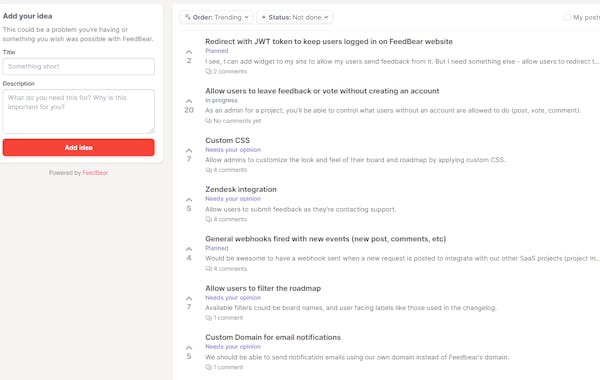Focus the Title input field
The width and height of the screenshot is (600, 380).
(78, 66)
